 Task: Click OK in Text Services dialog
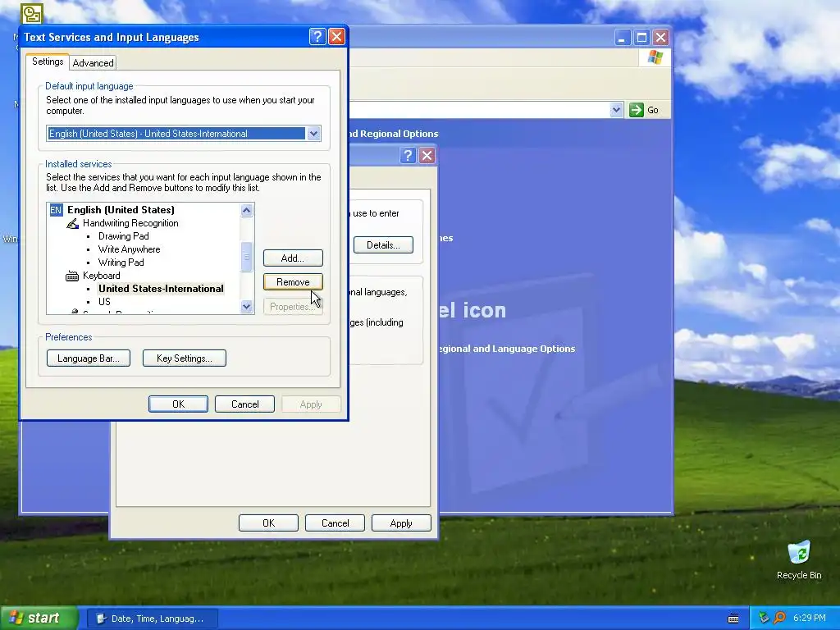(x=178, y=404)
